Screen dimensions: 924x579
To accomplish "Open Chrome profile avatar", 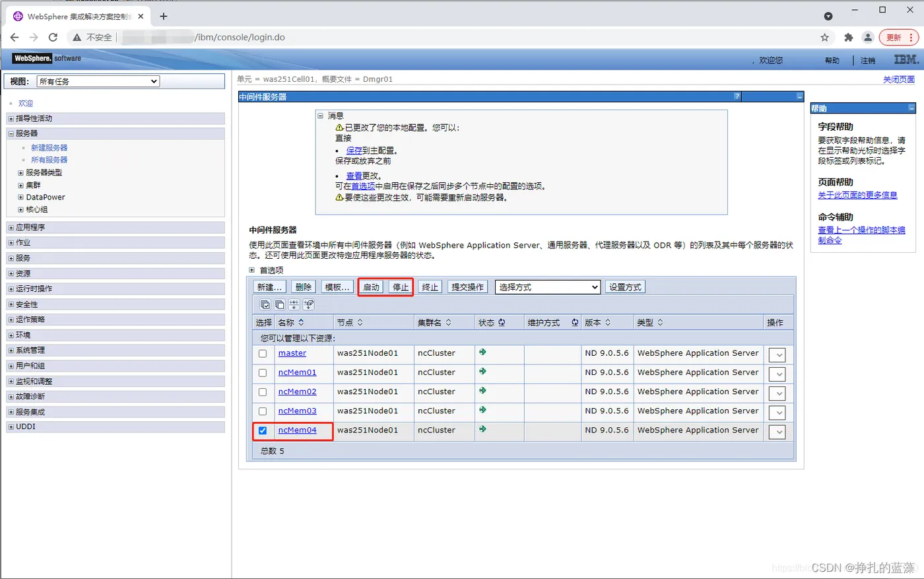I will point(868,38).
